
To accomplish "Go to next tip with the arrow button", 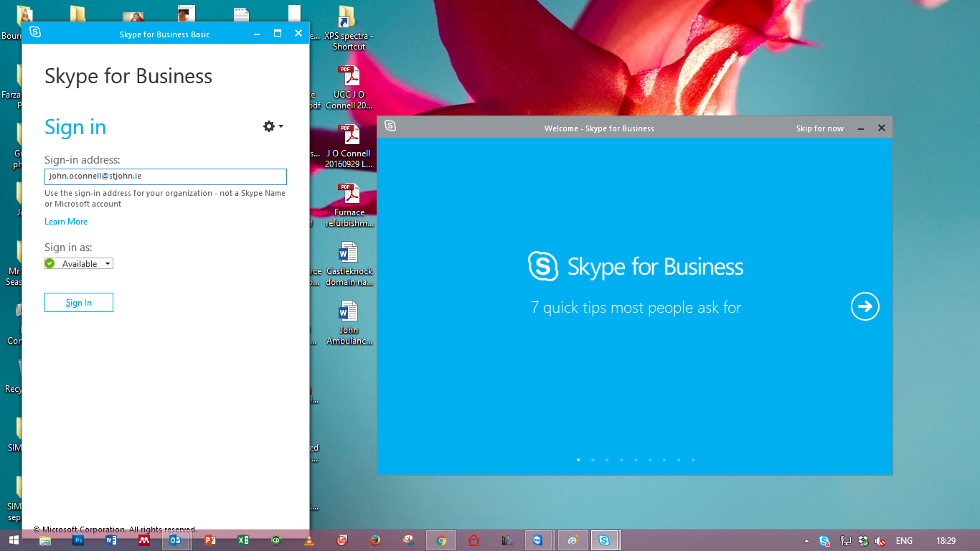I will pyautogui.click(x=865, y=307).
